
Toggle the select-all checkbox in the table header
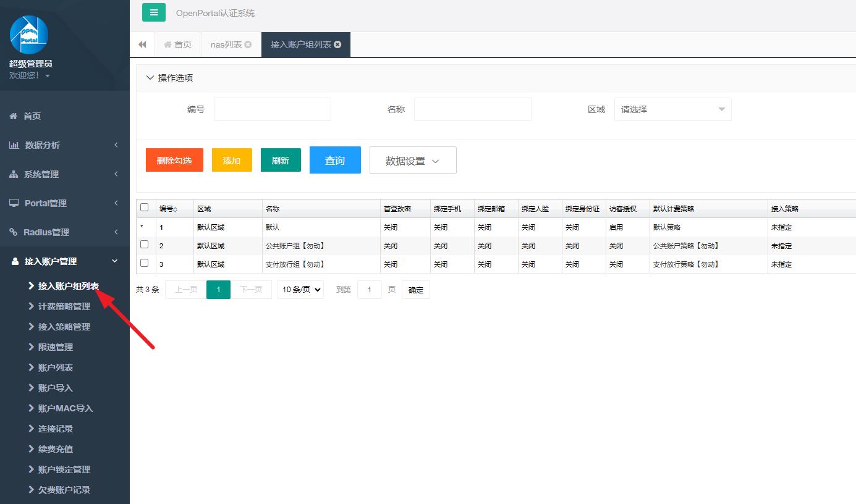coord(145,208)
